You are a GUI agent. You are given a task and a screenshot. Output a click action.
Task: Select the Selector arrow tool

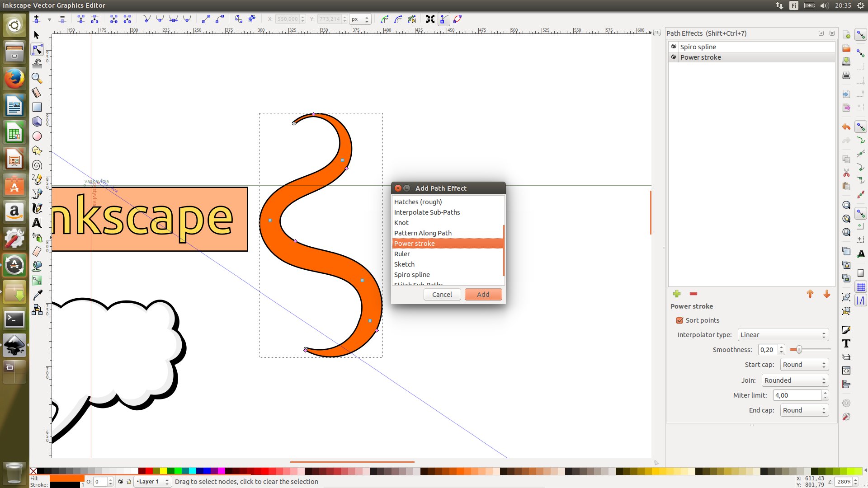[37, 35]
